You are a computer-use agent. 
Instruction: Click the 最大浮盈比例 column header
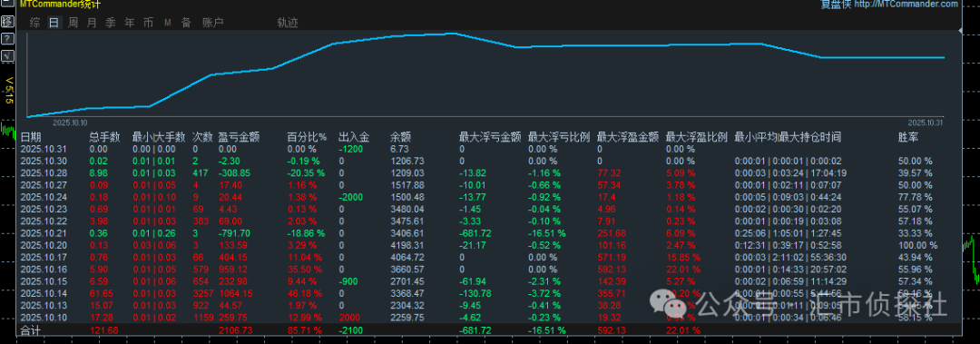697,138
